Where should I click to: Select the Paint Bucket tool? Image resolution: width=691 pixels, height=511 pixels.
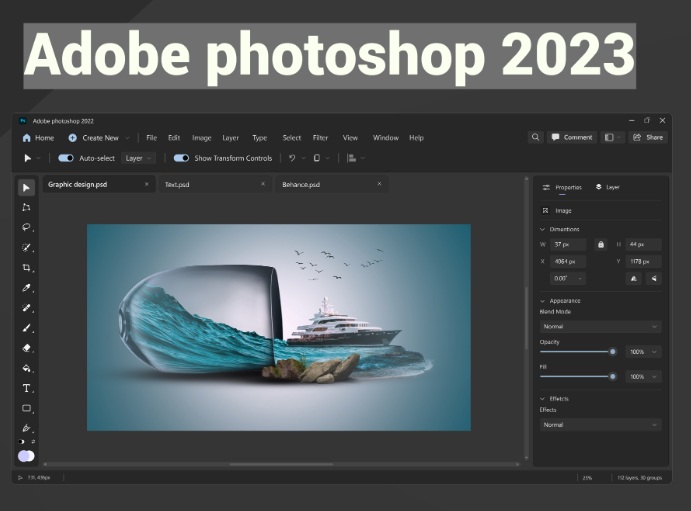point(26,368)
